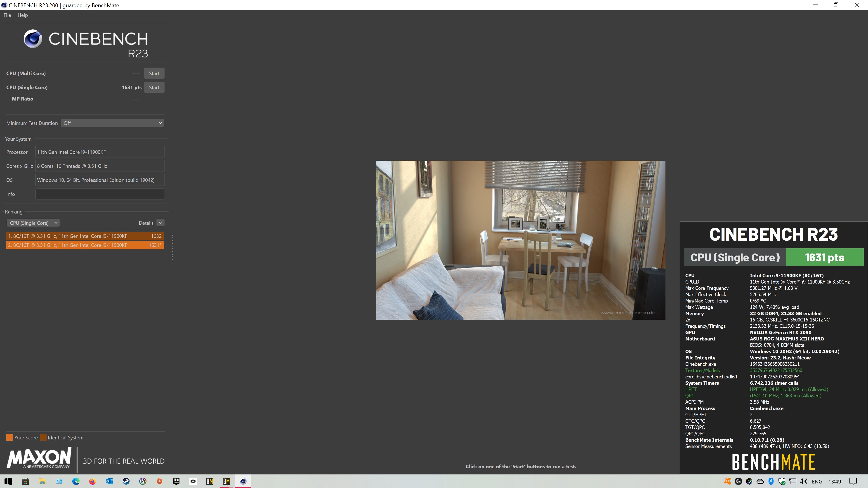
Task: Click the green 1631 pts score badge
Action: tap(825, 257)
